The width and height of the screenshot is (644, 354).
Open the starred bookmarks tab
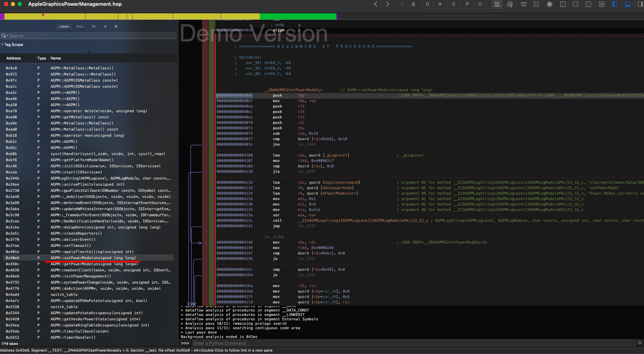(x=105, y=27)
